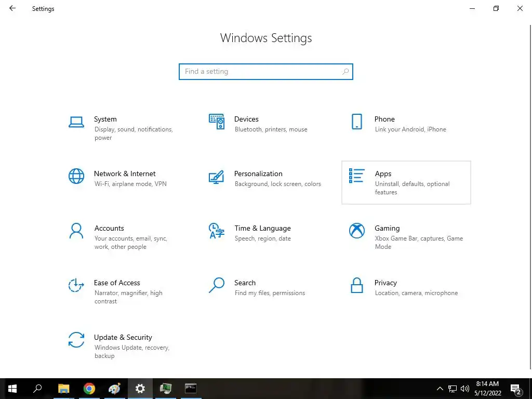Open the Paint app in taskbar
Screen dimensions: 532x399
[x=114, y=389]
